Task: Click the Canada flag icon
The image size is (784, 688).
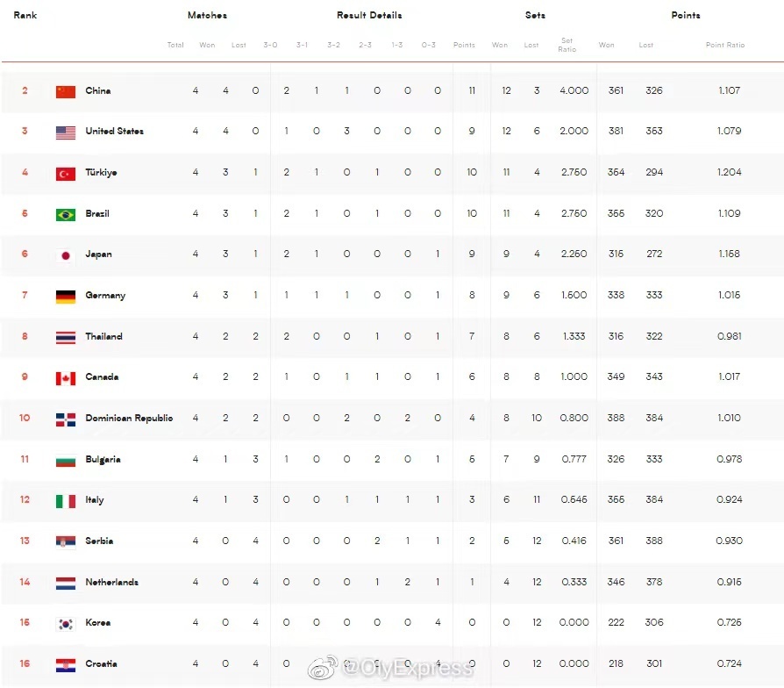Action: point(66,378)
